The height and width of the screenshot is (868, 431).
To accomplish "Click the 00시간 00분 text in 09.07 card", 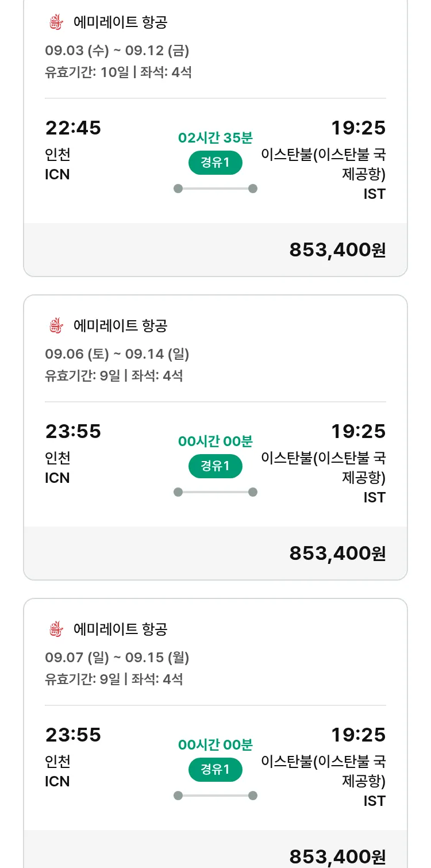I will pyautogui.click(x=215, y=745).
